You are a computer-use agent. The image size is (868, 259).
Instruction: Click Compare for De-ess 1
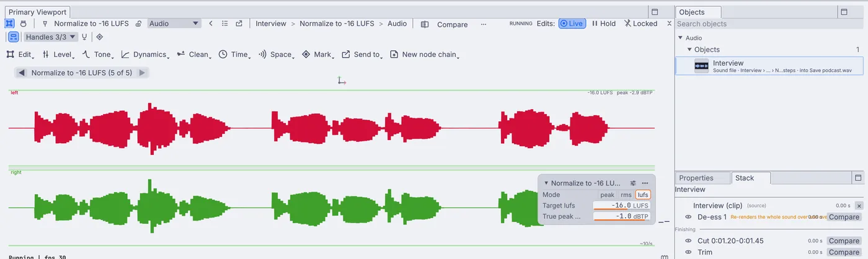point(844,217)
